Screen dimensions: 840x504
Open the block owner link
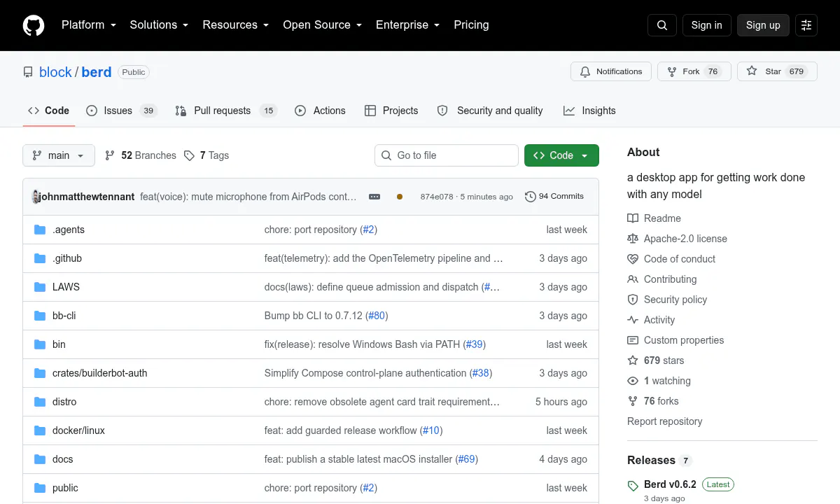pos(55,72)
